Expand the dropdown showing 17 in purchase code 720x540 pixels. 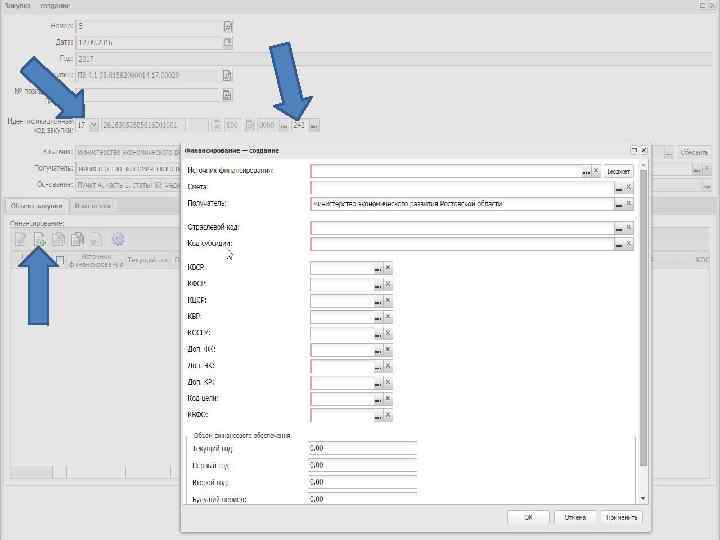93,125
